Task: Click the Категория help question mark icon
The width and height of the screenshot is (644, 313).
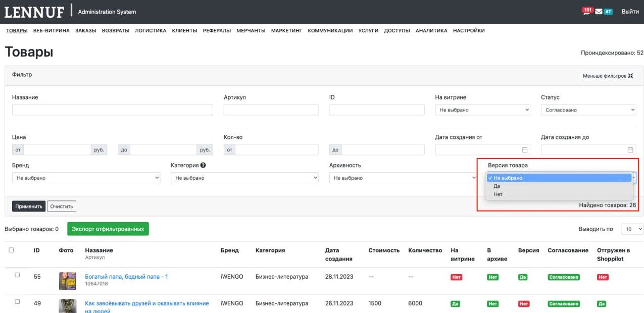Action: (203, 165)
